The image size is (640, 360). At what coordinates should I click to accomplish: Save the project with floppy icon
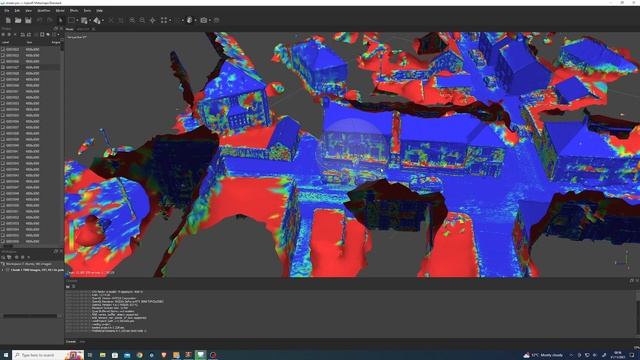point(28,20)
